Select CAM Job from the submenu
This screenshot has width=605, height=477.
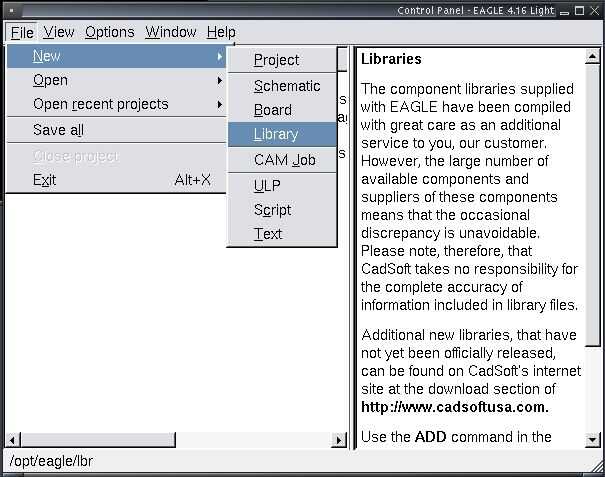[x=285, y=160]
